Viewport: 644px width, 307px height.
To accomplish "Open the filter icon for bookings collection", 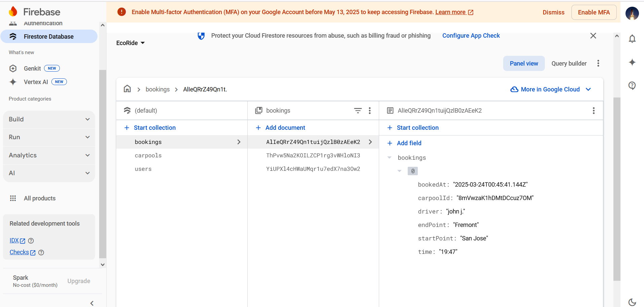I will [358, 111].
